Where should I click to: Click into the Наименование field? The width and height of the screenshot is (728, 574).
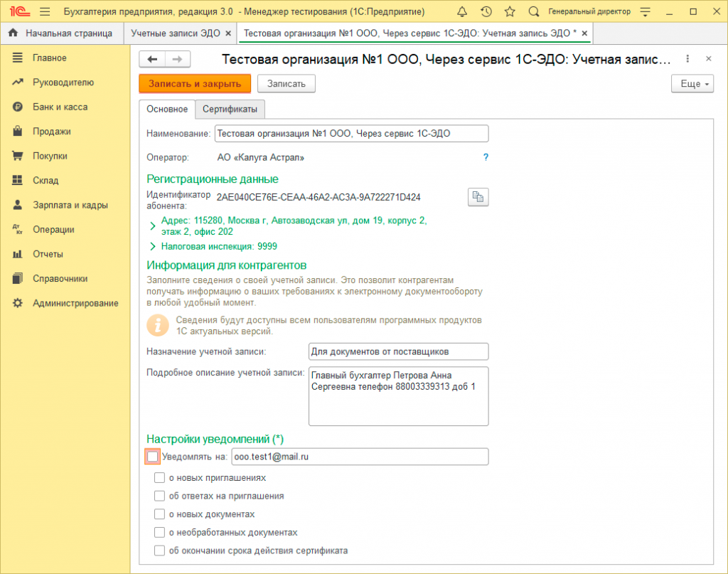pos(351,133)
